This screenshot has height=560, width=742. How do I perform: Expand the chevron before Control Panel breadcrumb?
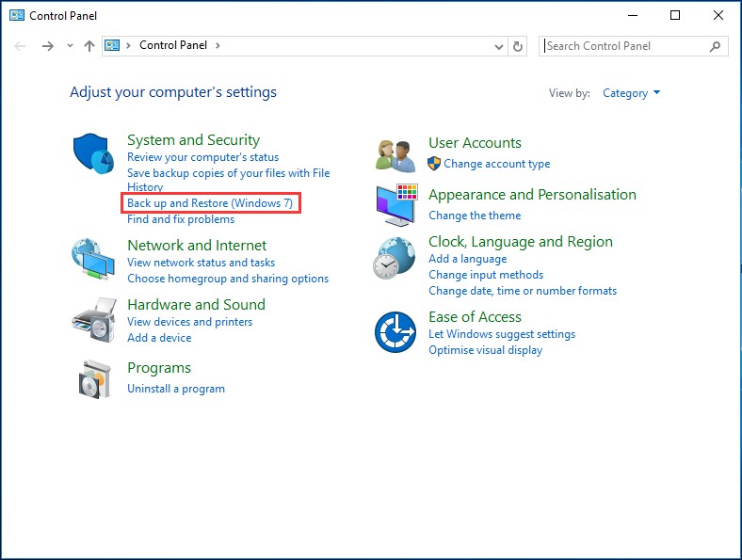(x=128, y=45)
